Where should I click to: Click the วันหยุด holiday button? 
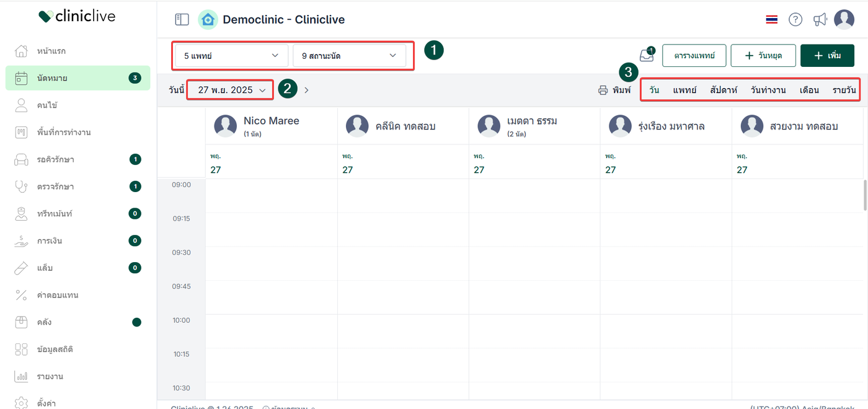[763, 56]
